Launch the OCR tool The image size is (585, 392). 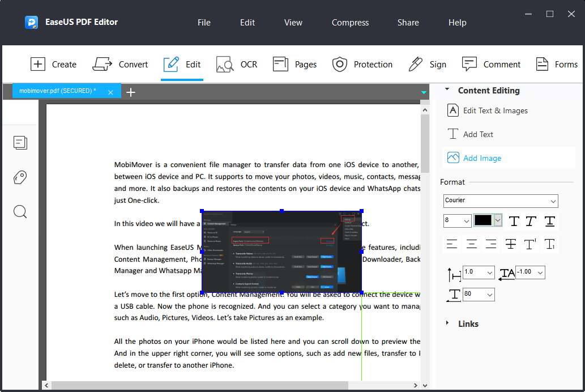tap(237, 64)
